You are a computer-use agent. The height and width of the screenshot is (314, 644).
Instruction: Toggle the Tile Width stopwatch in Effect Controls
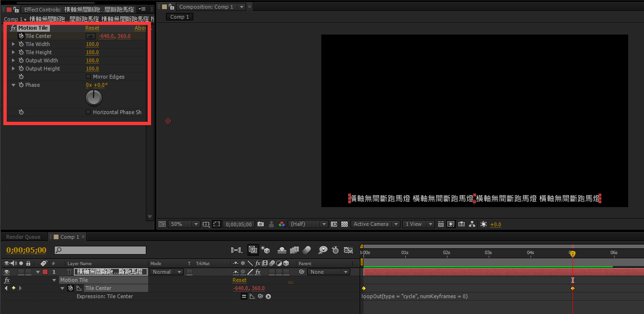coord(21,44)
